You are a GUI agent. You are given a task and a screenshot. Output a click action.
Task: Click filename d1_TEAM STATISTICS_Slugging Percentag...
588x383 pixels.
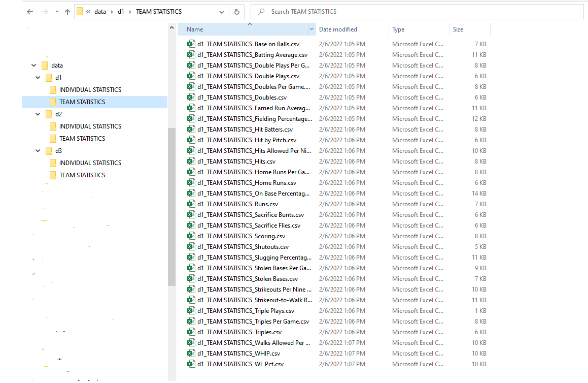point(254,258)
